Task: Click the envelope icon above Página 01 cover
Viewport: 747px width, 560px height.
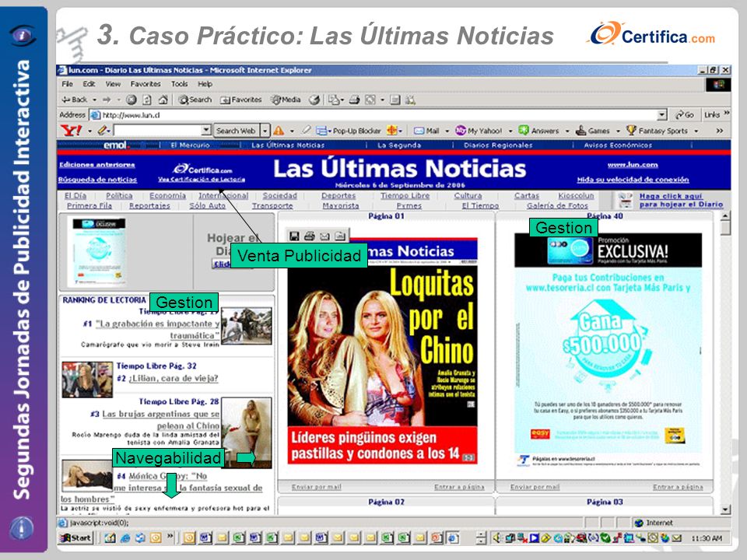Action: click(324, 236)
